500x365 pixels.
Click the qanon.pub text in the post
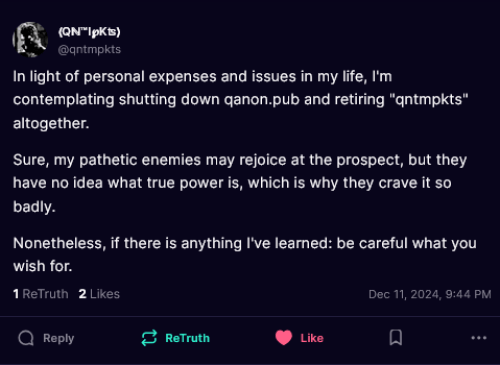[x=262, y=100]
